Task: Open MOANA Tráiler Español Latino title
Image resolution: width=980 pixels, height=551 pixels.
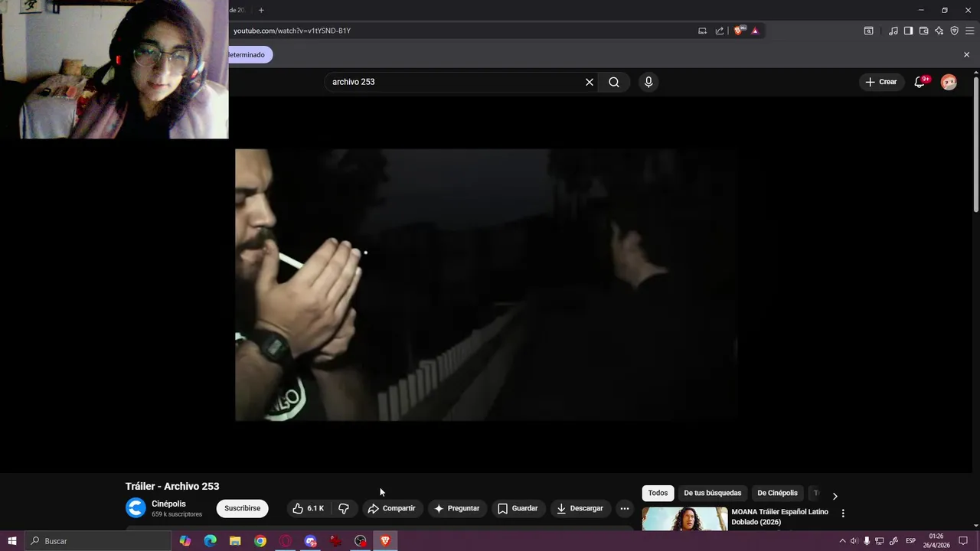Action: (x=779, y=517)
